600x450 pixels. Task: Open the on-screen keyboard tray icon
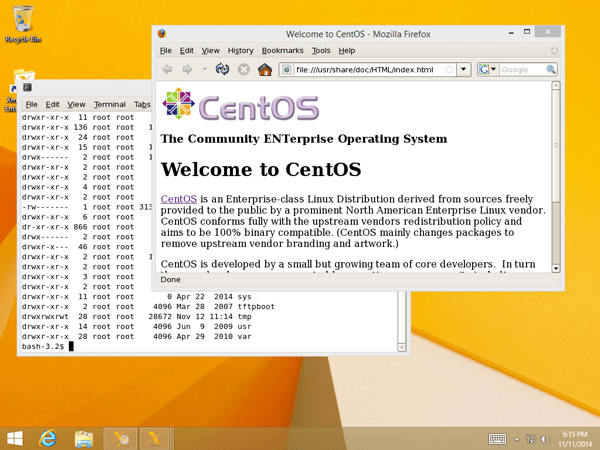coord(497,438)
